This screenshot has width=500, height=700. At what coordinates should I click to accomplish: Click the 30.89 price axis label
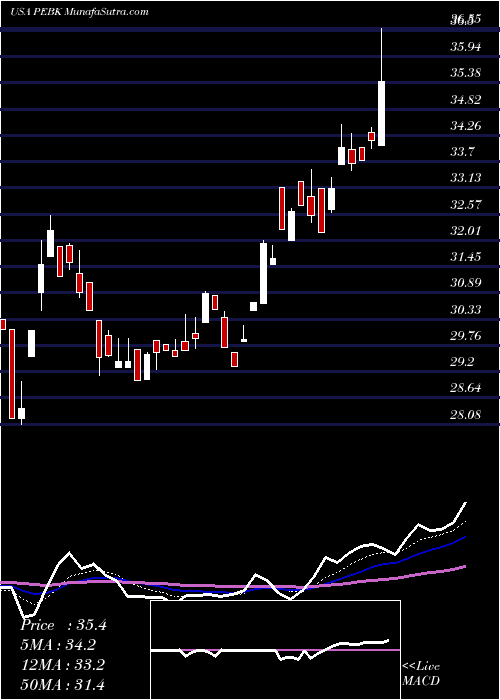coord(466,283)
